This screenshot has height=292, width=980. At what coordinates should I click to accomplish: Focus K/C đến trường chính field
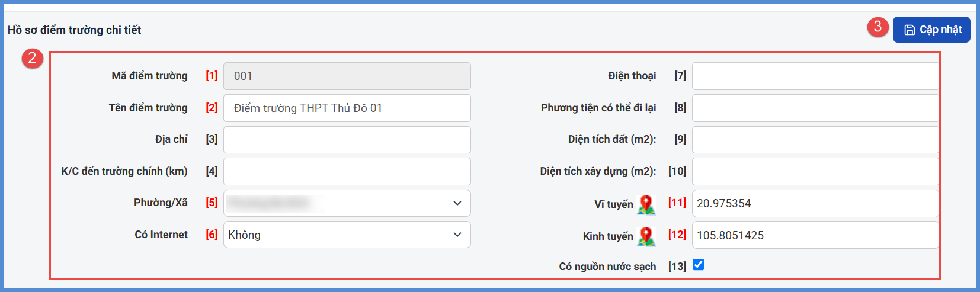[x=347, y=171]
